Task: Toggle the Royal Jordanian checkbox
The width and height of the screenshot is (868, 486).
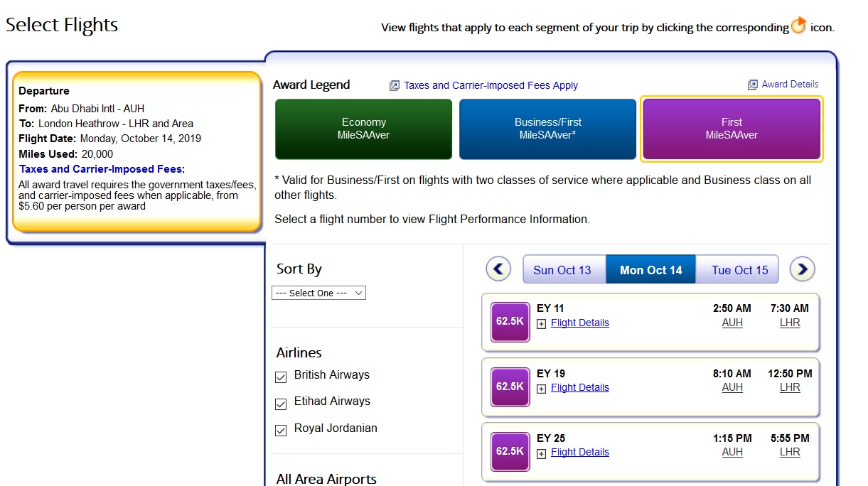Action: tap(281, 430)
